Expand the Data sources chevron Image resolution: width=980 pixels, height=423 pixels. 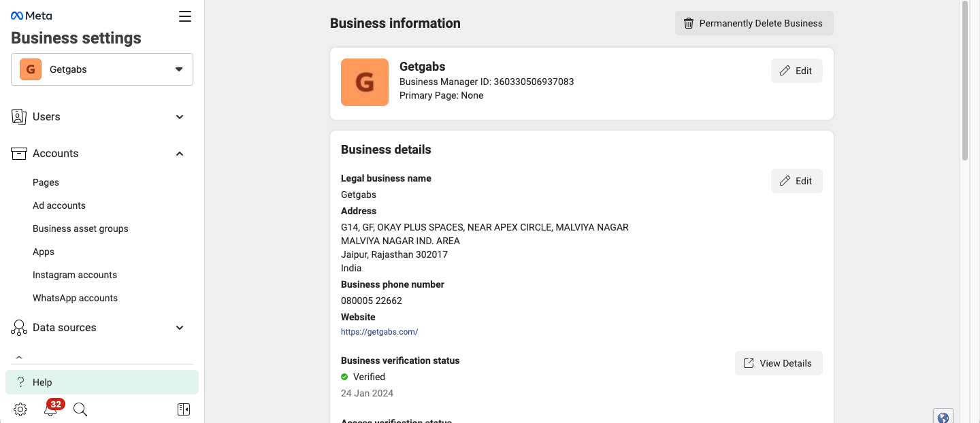coord(180,328)
